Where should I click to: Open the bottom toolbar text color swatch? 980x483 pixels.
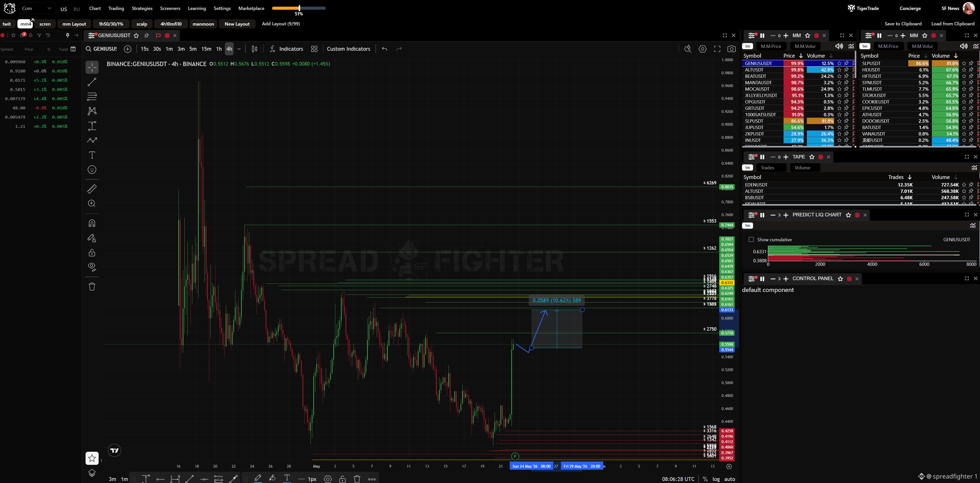coord(287,479)
